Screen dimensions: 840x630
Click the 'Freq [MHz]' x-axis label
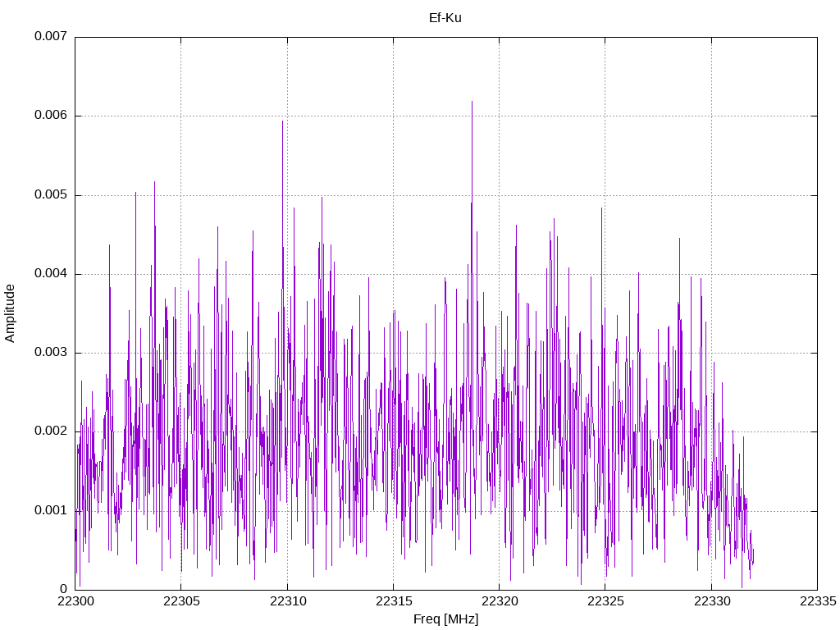[445, 619]
